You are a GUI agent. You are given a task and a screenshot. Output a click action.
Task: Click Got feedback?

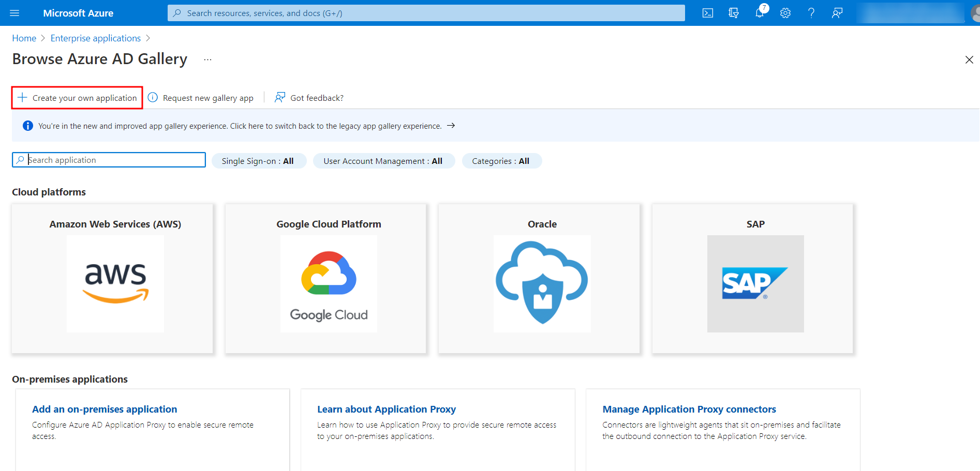[309, 98]
